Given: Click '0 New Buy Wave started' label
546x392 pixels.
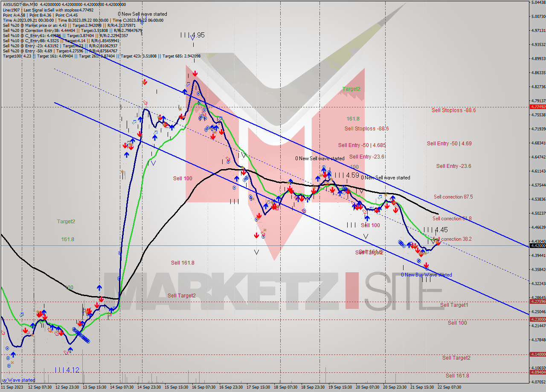Looking at the screenshot, I should [426, 275].
